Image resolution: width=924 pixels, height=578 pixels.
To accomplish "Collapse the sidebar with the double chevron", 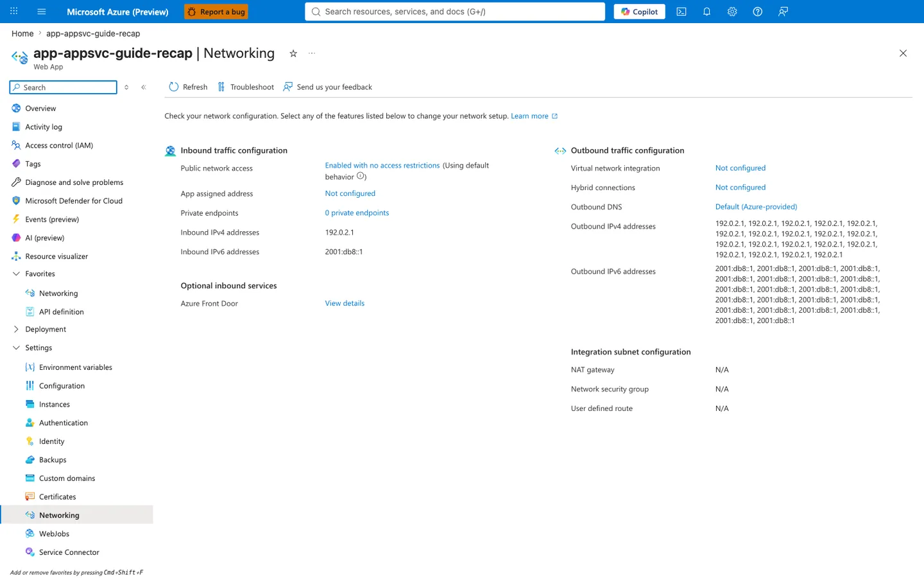I will coord(144,87).
